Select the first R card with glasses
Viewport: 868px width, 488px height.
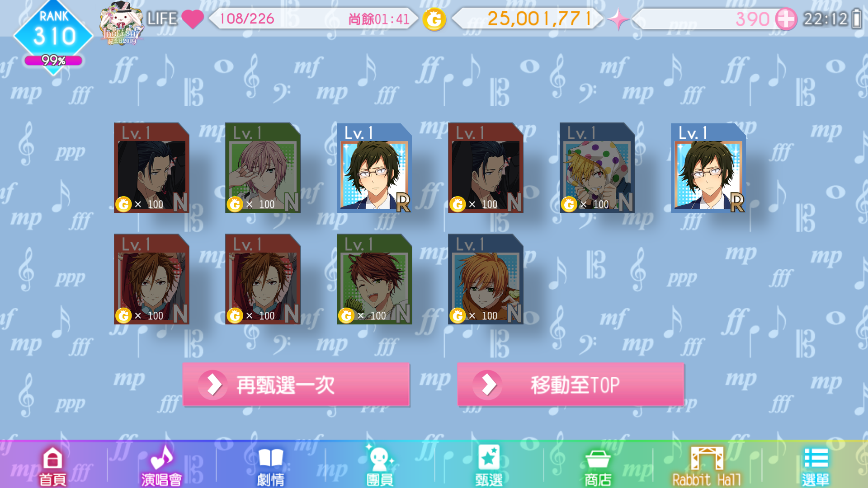374,168
